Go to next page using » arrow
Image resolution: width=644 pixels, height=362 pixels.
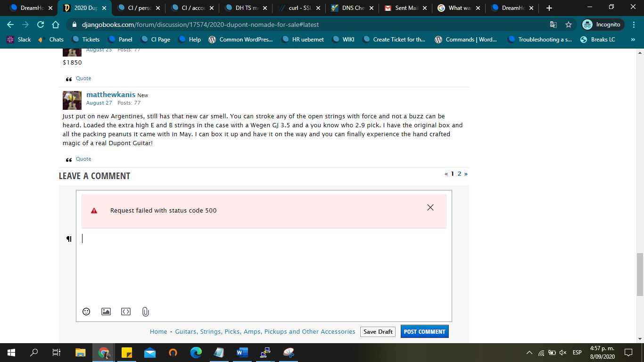[466, 174]
